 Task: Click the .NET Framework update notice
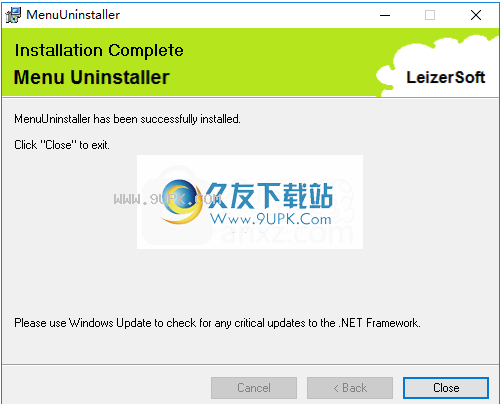point(217,323)
